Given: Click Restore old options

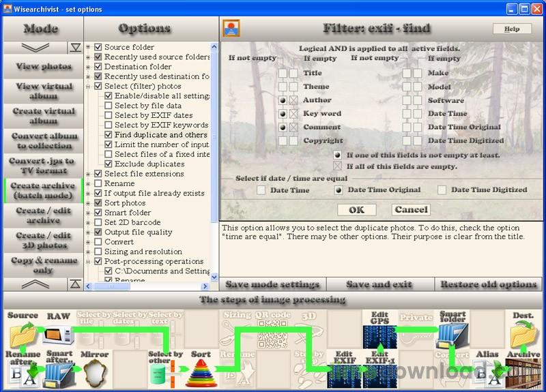Looking at the screenshot, I should point(488,284).
